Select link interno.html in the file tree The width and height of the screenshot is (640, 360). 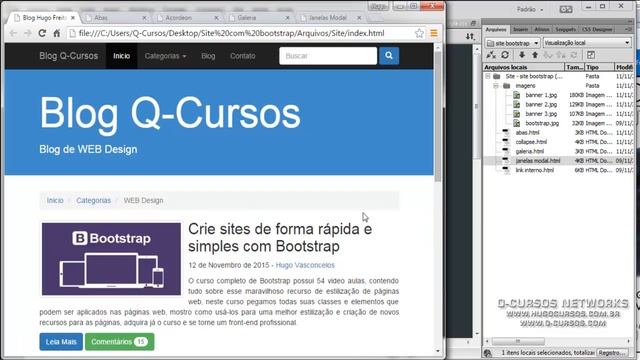click(535, 170)
